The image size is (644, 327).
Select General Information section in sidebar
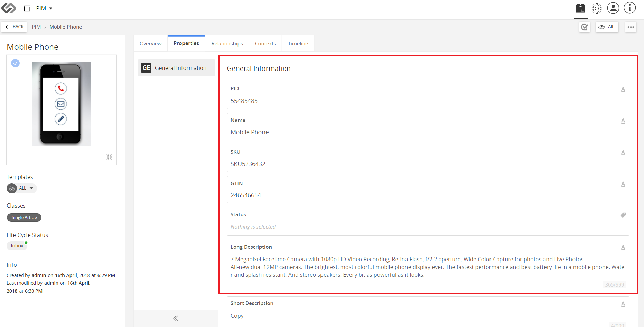coord(176,68)
